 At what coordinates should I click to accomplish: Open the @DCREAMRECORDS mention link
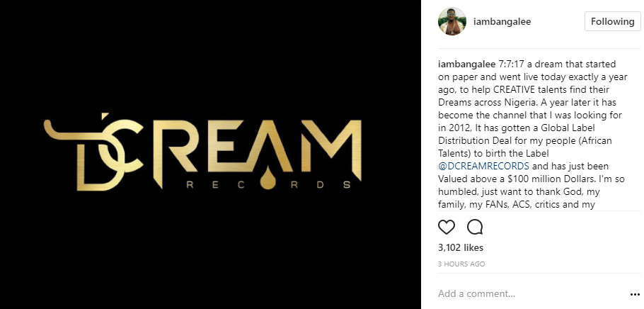[483, 167]
